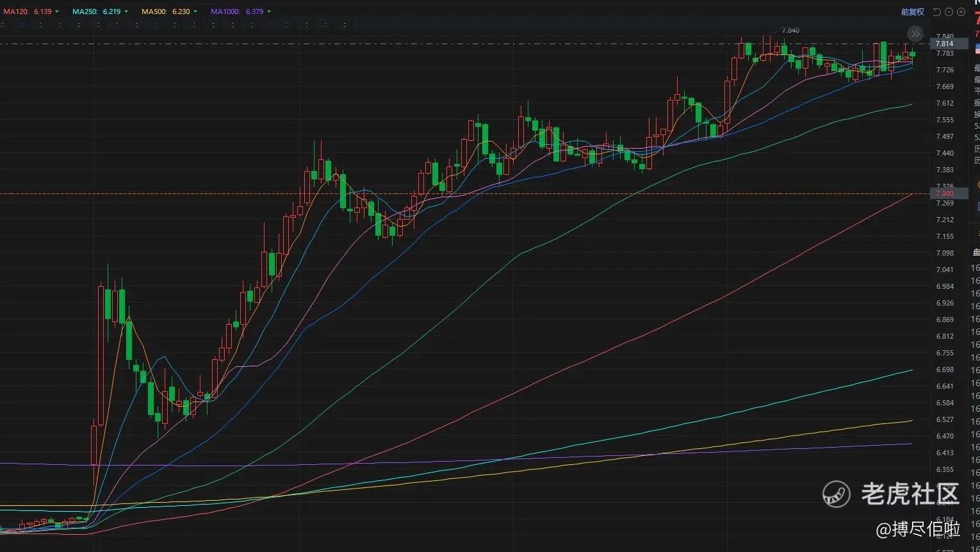Click the 7.212 axis price label
The width and height of the screenshot is (980, 552).
tap(945, 220)
